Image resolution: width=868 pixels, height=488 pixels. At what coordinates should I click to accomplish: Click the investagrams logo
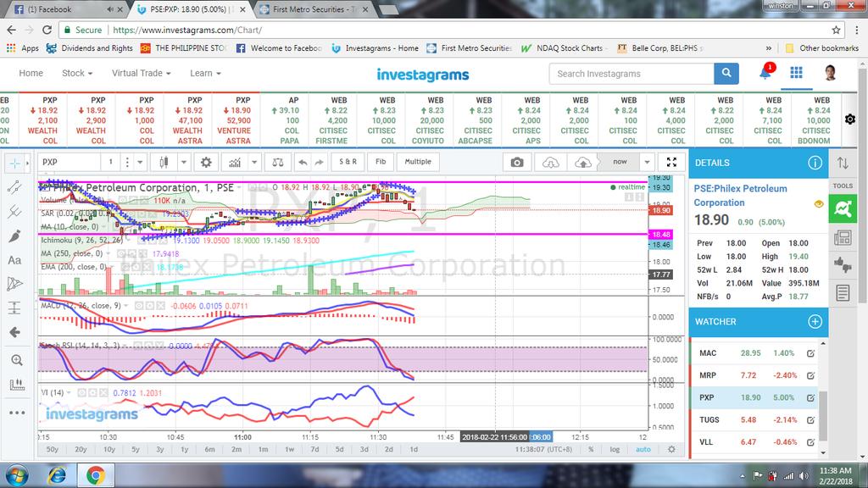pyautogui.click(x=423, y=75)
